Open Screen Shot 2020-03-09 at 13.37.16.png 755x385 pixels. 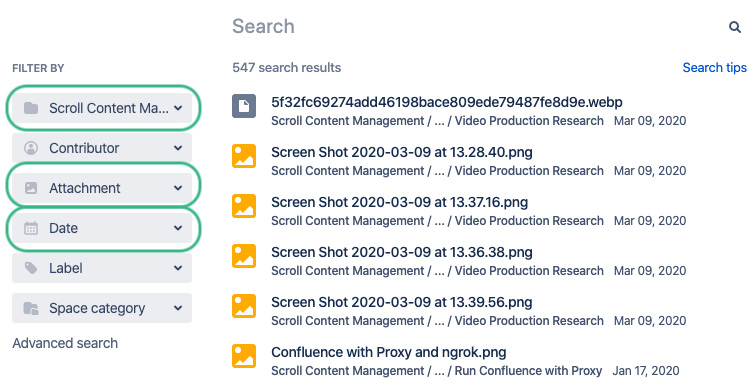coord(400,202)
